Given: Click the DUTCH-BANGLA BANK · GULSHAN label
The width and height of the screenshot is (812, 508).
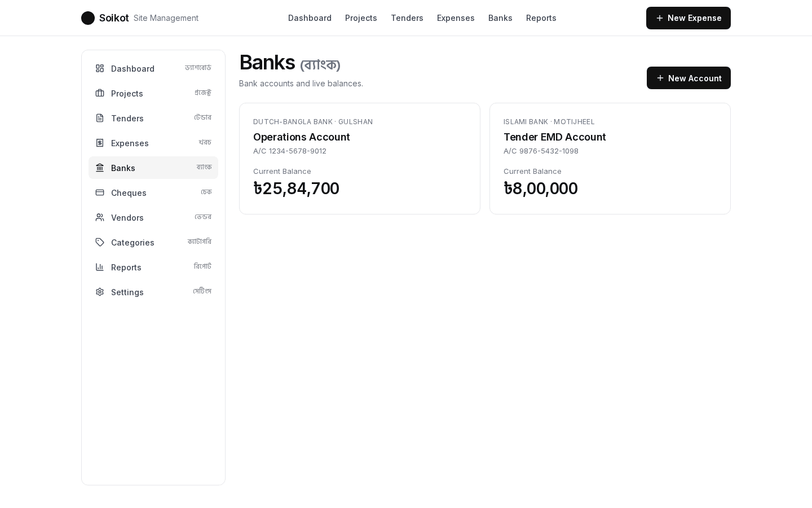Looking at the screenshot, I should pos(313,121).
